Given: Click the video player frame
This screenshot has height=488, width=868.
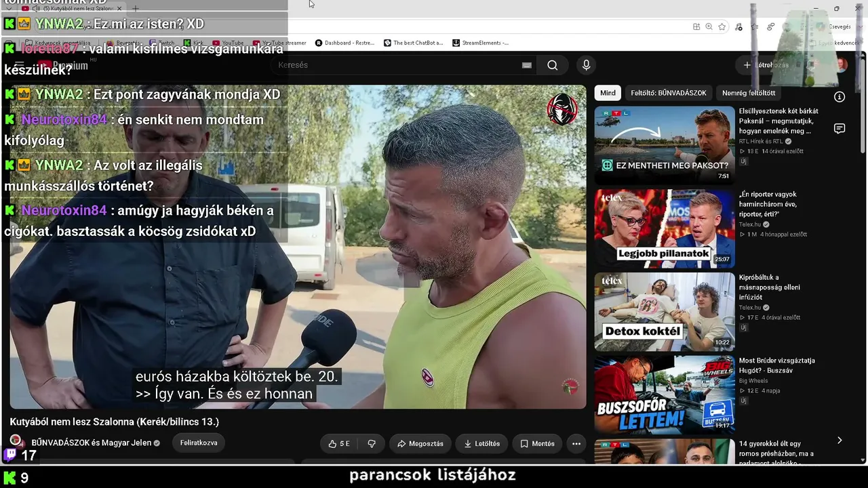Looking at the screenshot, I should click(298, 247).
